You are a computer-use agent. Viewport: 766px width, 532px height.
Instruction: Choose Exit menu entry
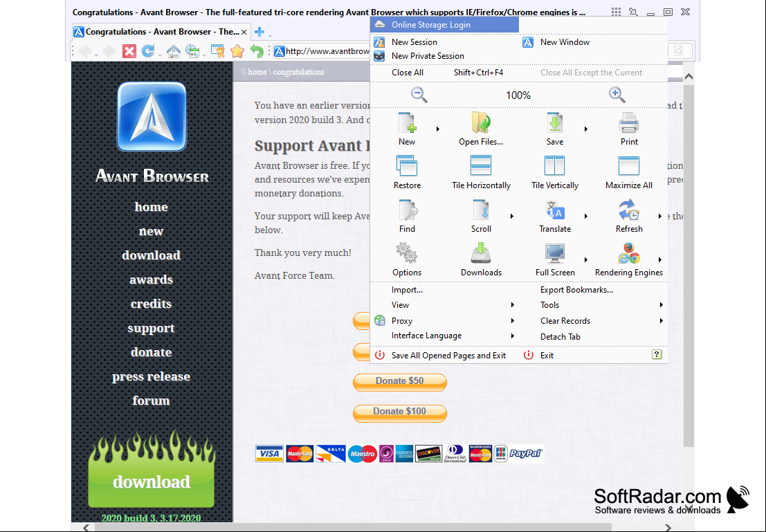[x=547, y=355]
